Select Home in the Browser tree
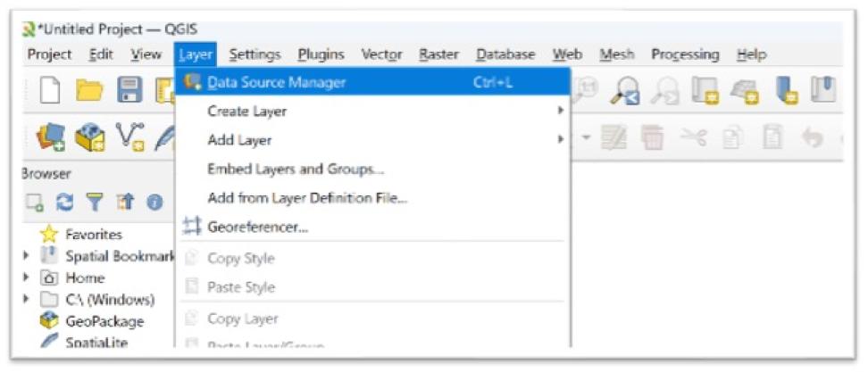The width and height of the screenshot is (868, 372). coord(85,277)
